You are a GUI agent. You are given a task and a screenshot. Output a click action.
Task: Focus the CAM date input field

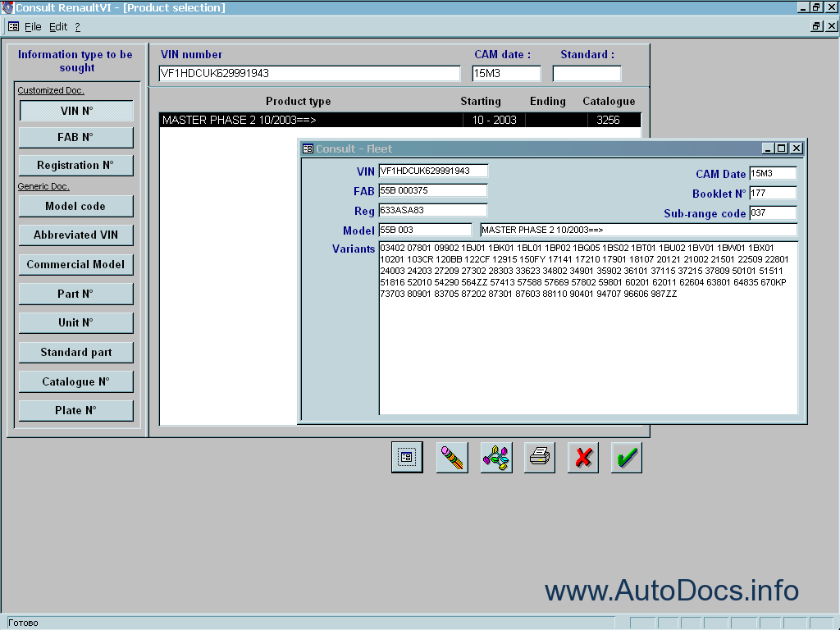506,73
